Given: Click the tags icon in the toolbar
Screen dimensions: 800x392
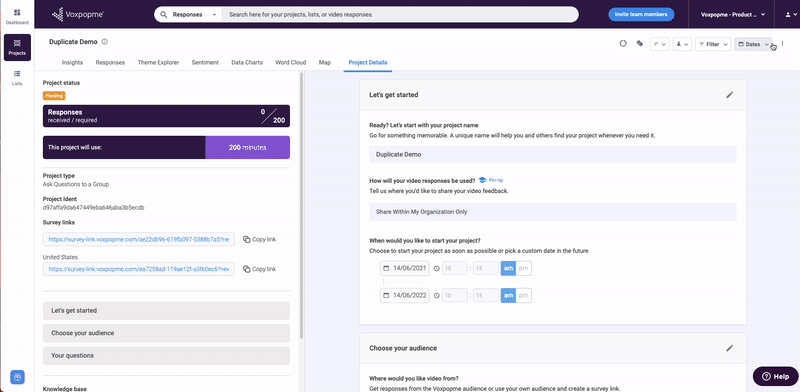Looking at the screenshot, I should point(639,44).
